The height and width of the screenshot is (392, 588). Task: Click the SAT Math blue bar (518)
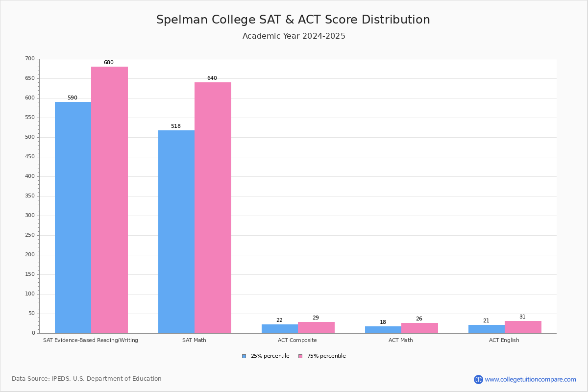tap(176, 232)
